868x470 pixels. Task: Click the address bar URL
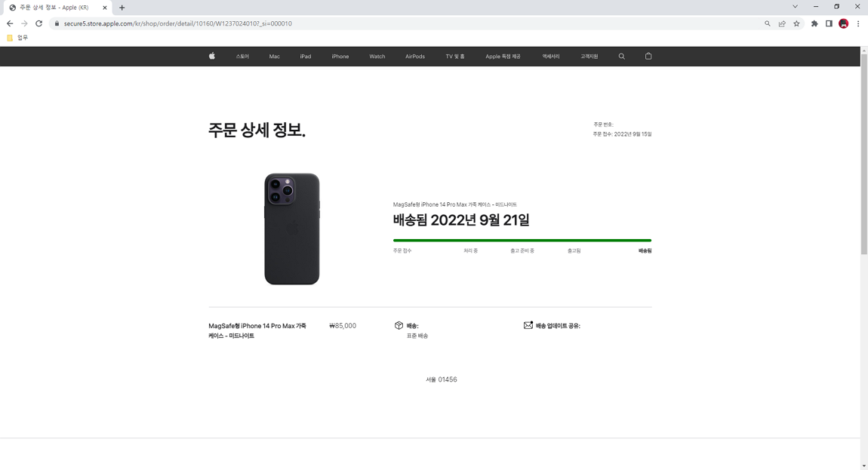(177, 23)
